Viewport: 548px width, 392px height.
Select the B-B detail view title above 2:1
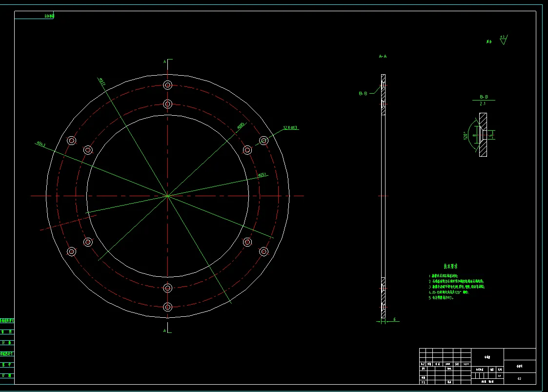point(484,97)
